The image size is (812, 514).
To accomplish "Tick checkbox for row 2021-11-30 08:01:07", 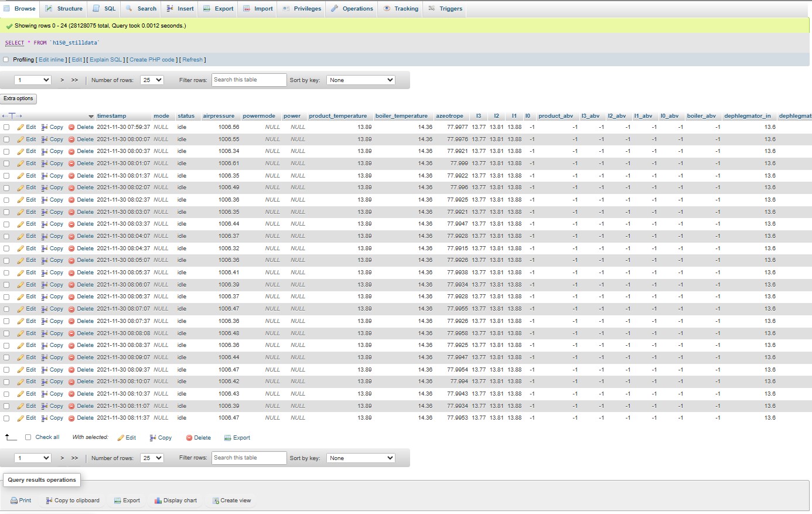I will click(x=6, y=164).
